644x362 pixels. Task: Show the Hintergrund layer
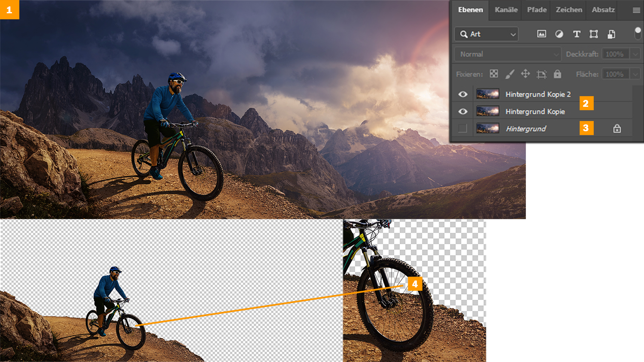pyautogui.click(x=463, y=128)
